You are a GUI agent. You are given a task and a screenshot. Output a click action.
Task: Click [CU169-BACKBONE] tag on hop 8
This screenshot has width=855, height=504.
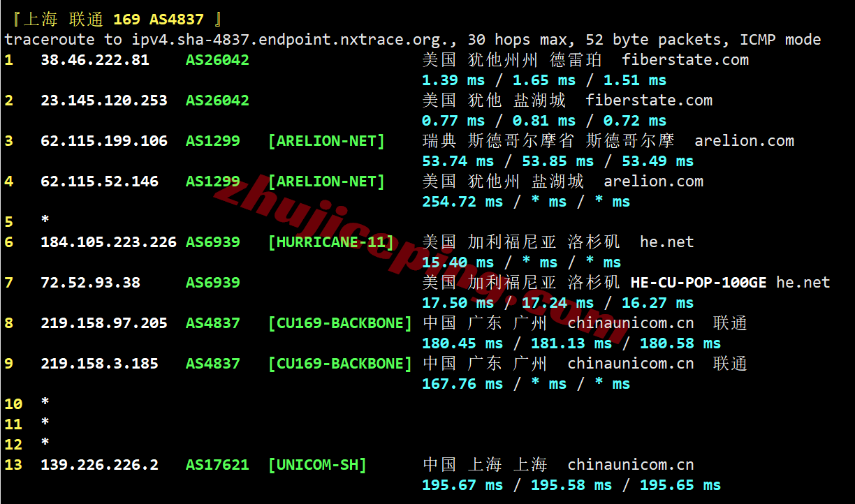pyautogui.click(x=340, y=323)
